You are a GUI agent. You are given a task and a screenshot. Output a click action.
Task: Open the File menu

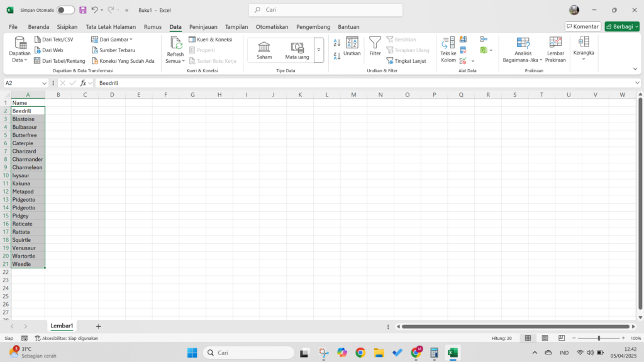(13, 26)
